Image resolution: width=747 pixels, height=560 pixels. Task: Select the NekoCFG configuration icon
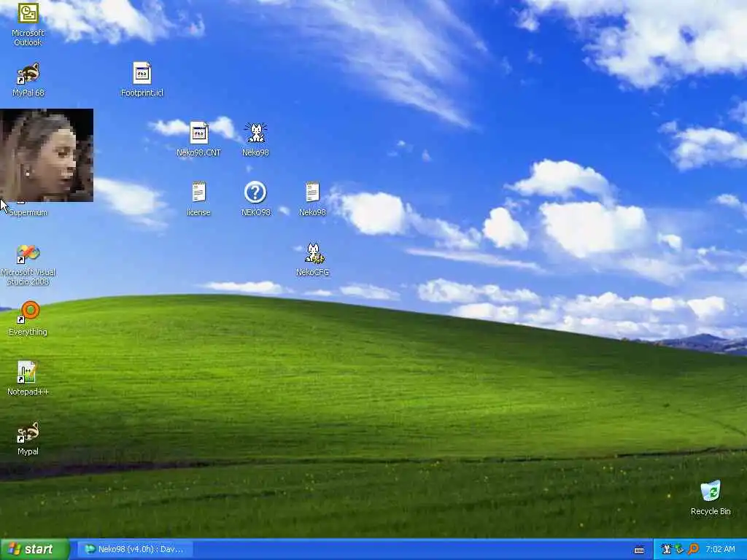(x=314, y=253)
